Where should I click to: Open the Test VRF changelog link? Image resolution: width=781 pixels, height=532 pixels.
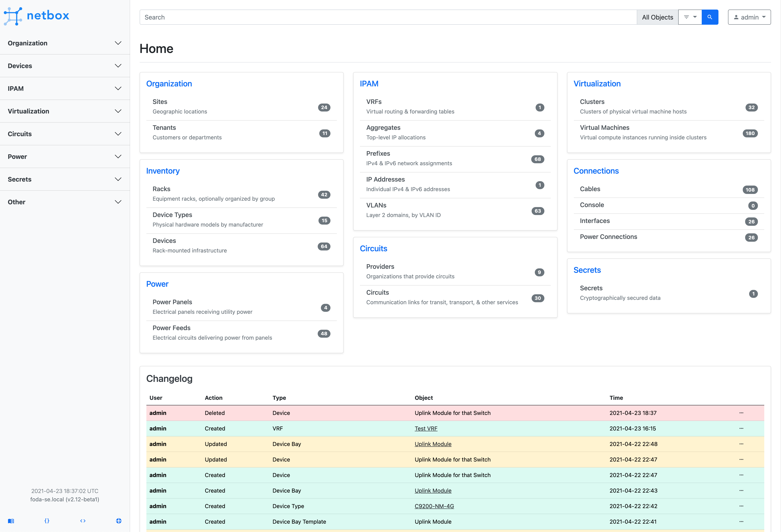[x=426, y=428]
